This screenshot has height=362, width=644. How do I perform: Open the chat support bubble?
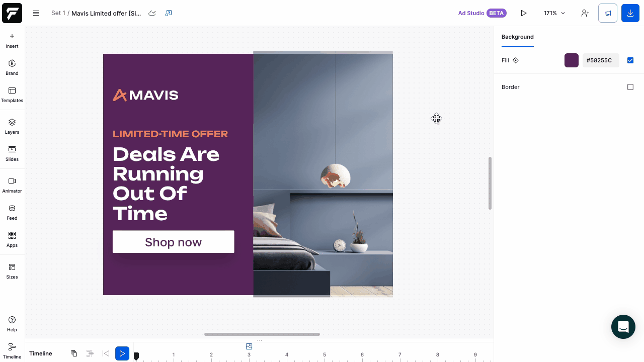[x=623, y=327]
